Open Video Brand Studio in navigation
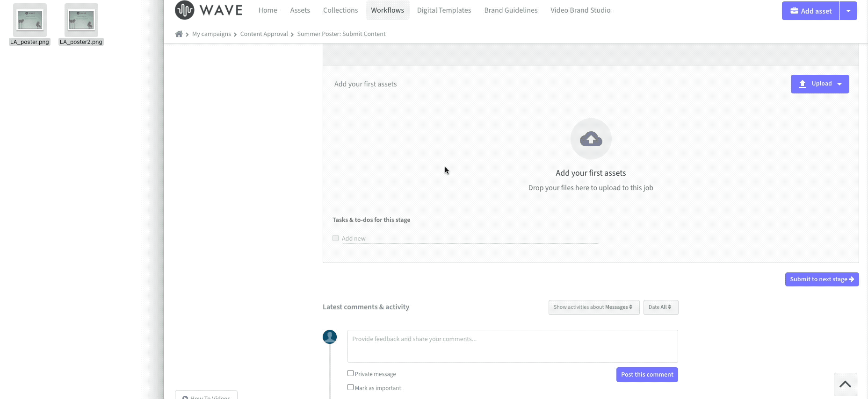Viewport: 868px width, 399px height. tap(580, 10)
